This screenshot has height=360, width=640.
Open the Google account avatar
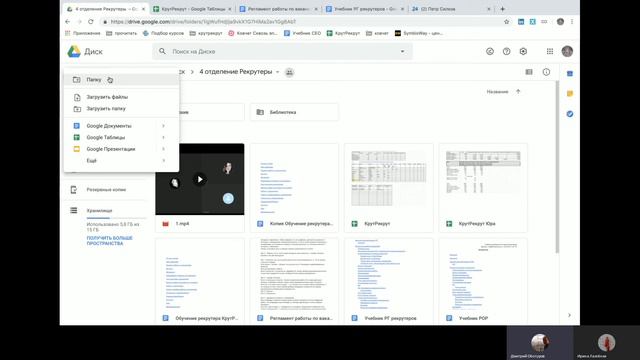[567, 51]
